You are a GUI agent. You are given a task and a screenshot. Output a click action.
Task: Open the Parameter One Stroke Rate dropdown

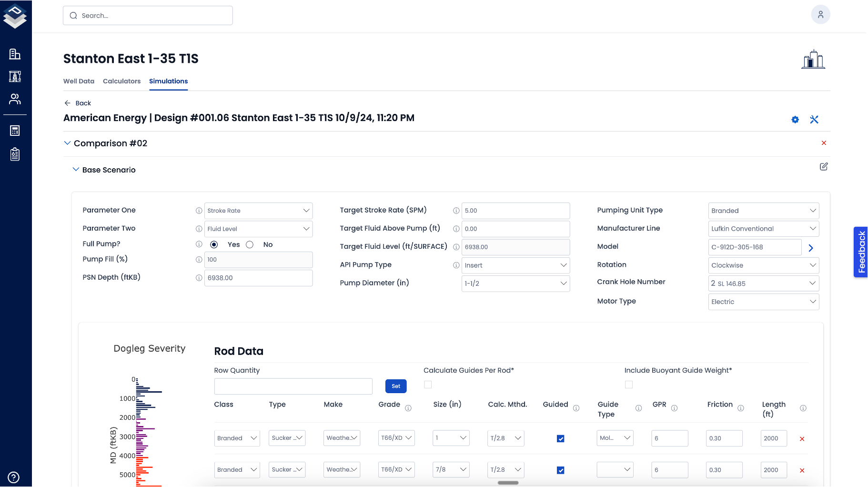pos(258,211)
